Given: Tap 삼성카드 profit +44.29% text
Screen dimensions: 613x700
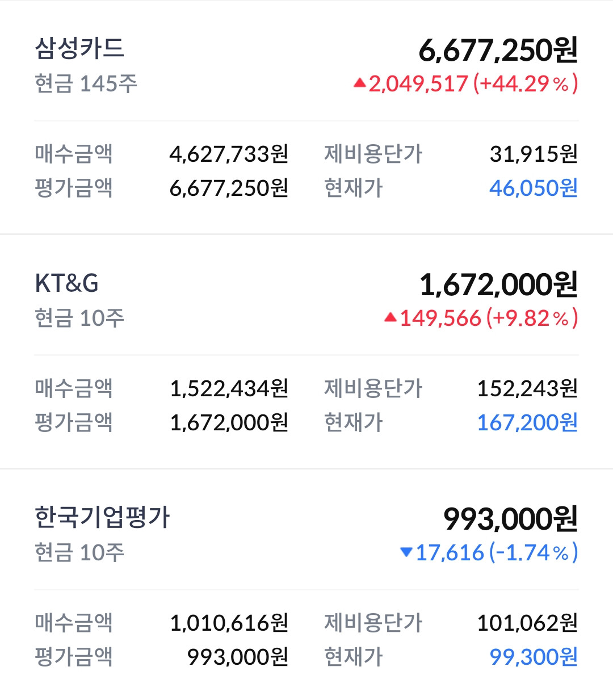Looking at the screenshot, I should pyautogui.click(x=526, y=83).
